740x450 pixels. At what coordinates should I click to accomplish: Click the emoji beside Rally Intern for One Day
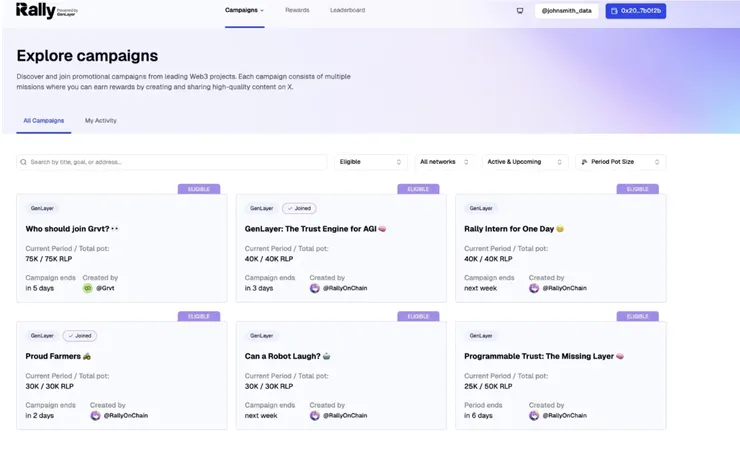pyautogui.click(x=560, y=229)
